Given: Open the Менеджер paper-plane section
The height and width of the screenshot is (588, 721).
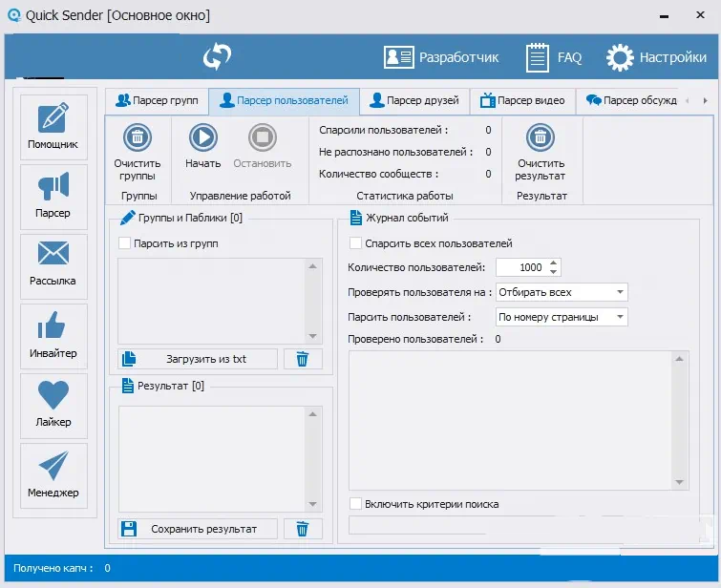Looking at the screenshot, I should tap(53, 475).
